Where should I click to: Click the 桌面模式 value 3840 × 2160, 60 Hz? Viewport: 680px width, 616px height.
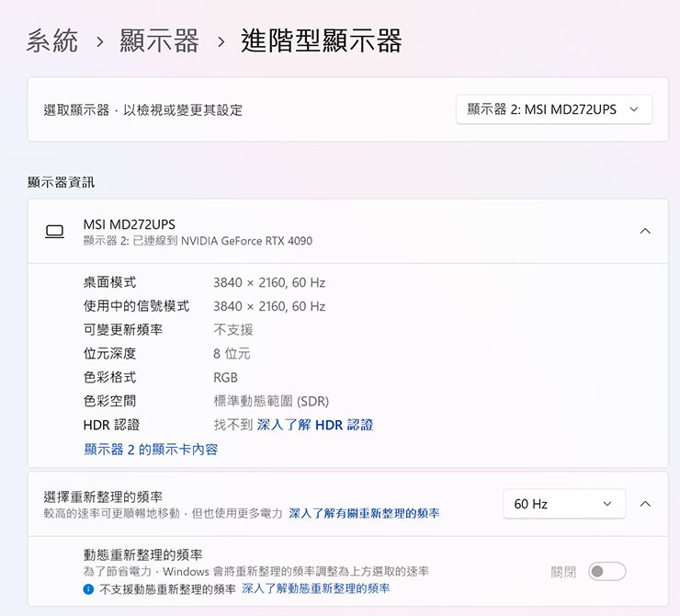269,283
